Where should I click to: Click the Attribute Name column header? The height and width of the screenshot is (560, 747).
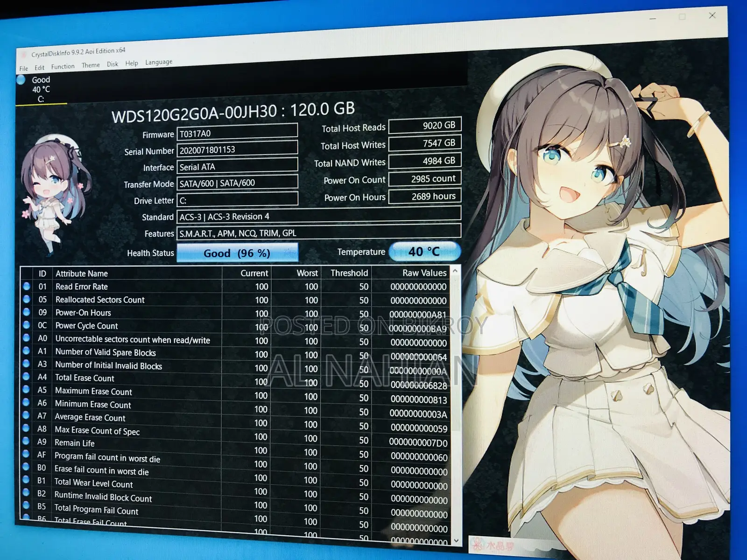click(82, 273)
